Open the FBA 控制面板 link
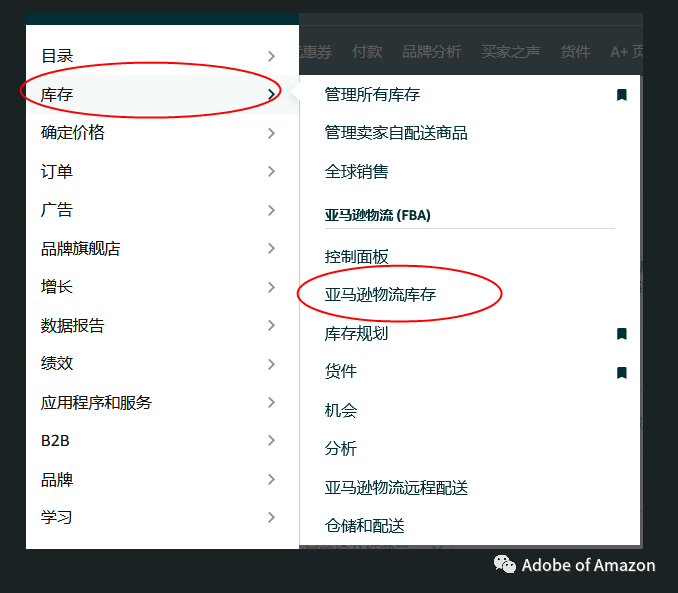Viewport: 678px width, 593px height. [x=356, y=256]
